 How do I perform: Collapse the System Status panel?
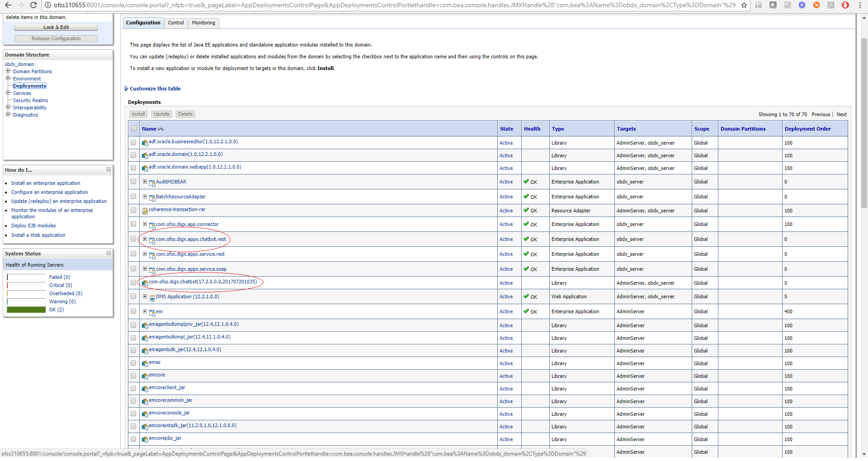pos(108,253)
